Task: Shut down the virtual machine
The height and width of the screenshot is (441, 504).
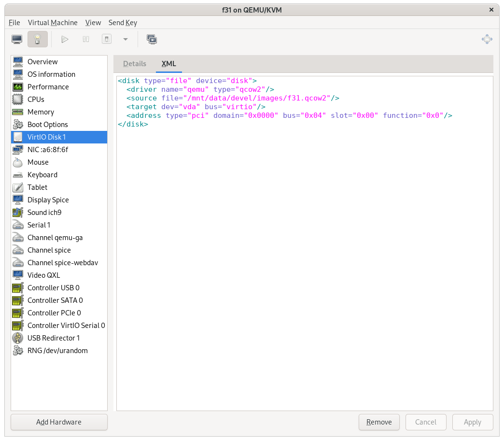Action: pos(107,39)
